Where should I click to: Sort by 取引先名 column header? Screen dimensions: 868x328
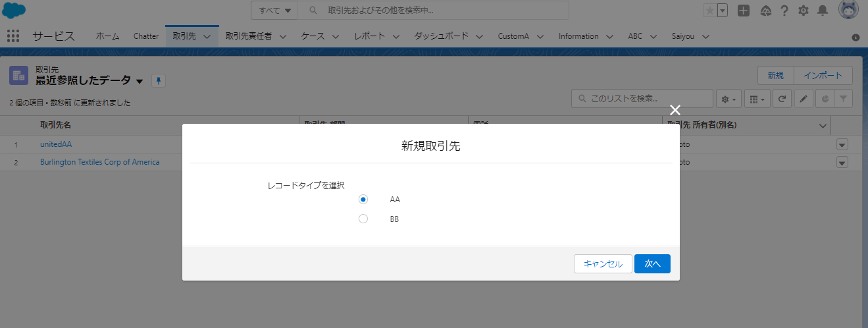pyautogui.click(x=55, y=125)
